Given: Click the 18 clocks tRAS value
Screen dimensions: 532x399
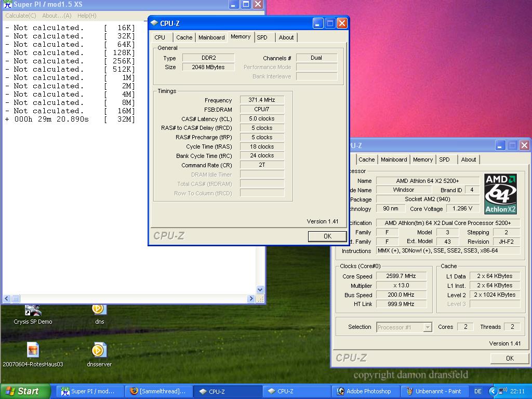Looking at the screenshot, I should tap(262, 147).
